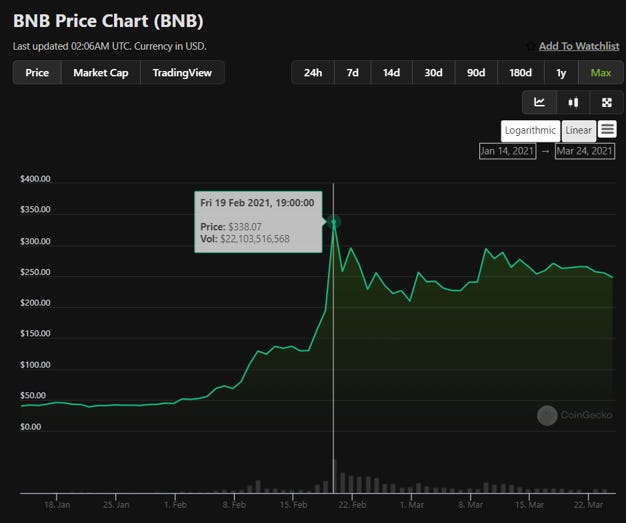Click tooltip price $338.07
Image resolution: width=626 pixels, height=523 pixels.
(x=245, y=227)
